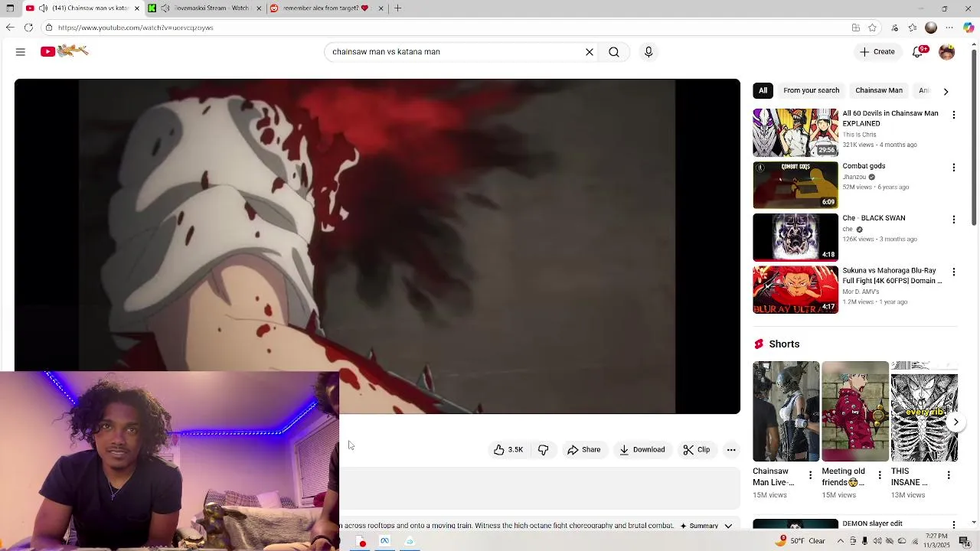Clear the search box with the X
The height and width of the screenshot is (551, 980).
590,52
